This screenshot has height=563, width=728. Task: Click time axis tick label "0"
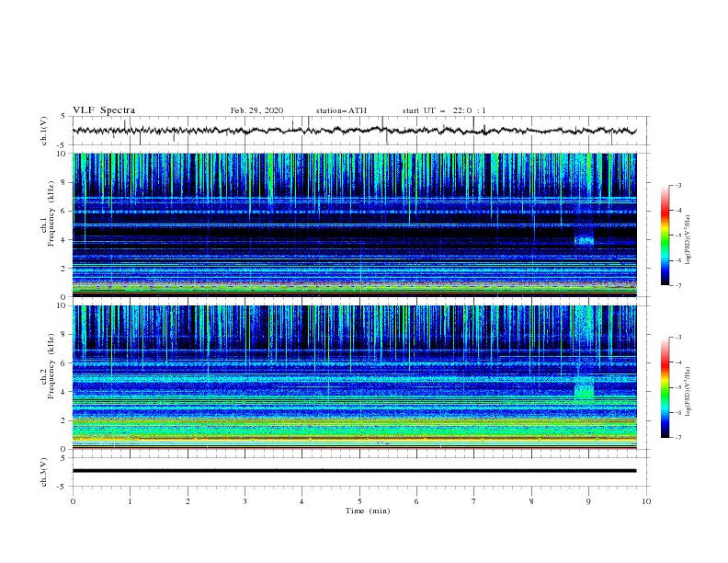click(x=73, y=501)
